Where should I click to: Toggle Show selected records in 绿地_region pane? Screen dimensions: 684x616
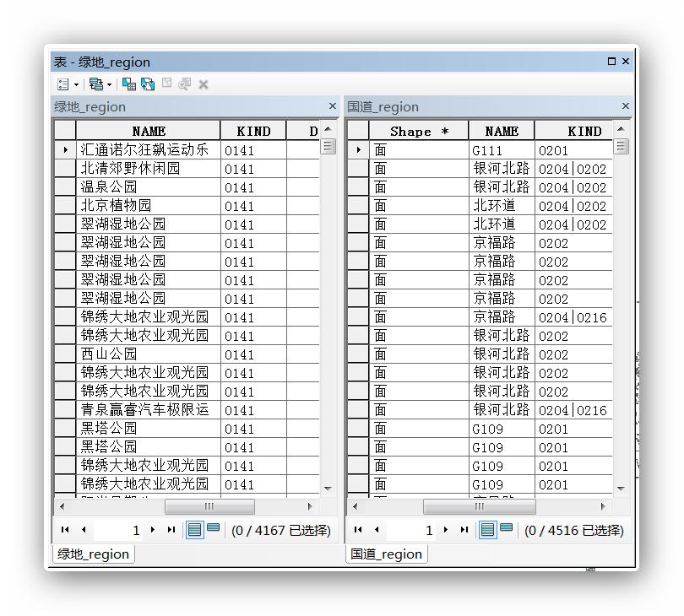214,528
